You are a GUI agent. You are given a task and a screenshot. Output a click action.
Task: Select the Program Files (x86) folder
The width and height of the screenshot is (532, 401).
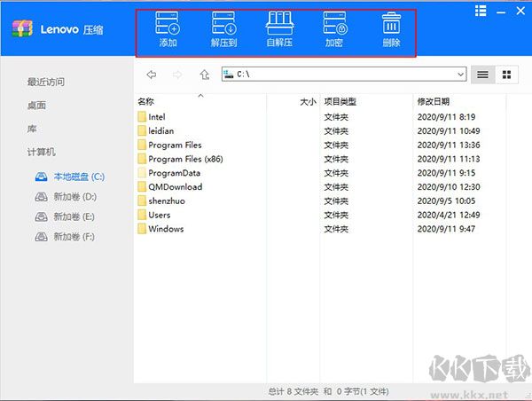(180, 159)
